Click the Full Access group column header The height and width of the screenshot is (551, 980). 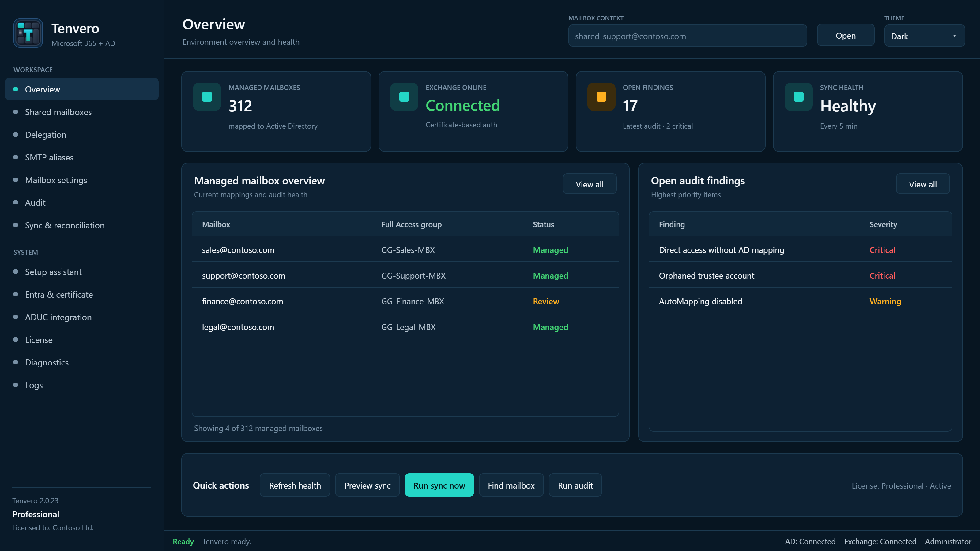point(411,224)
